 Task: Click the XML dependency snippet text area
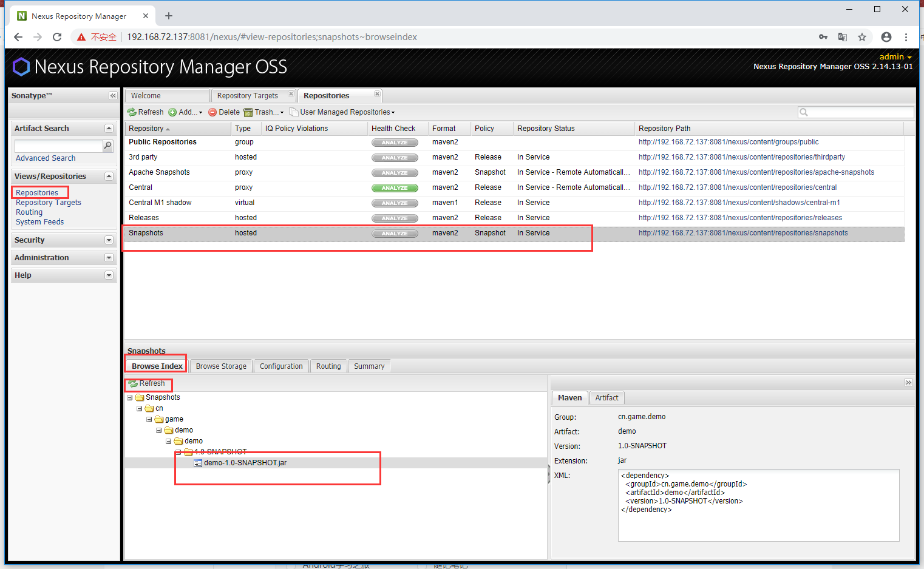pos(758,505)
